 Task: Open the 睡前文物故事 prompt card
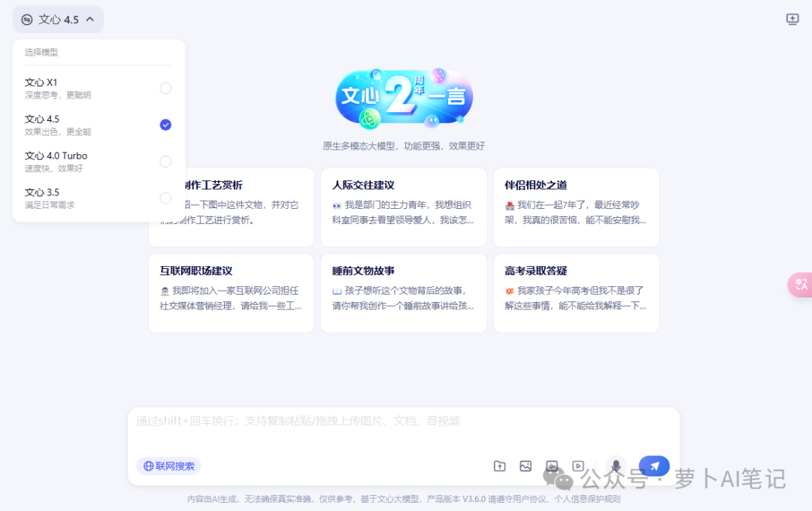pyautogui.click(x=404, y=293)
